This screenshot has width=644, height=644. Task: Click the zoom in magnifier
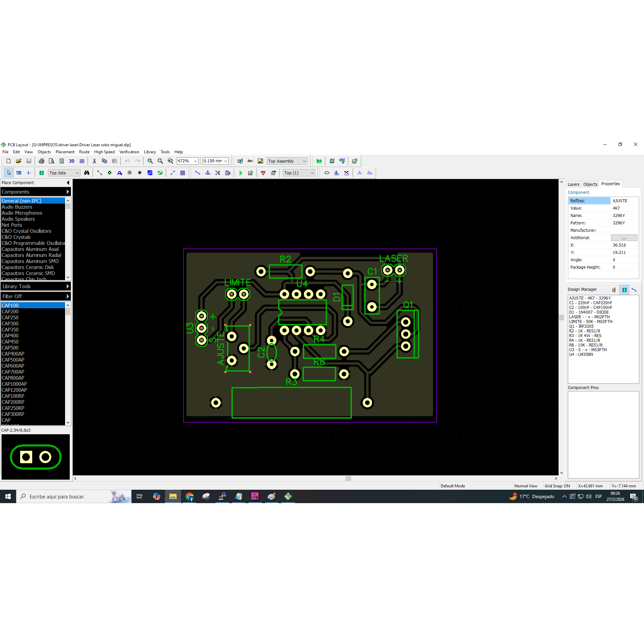tap(150, 161)
